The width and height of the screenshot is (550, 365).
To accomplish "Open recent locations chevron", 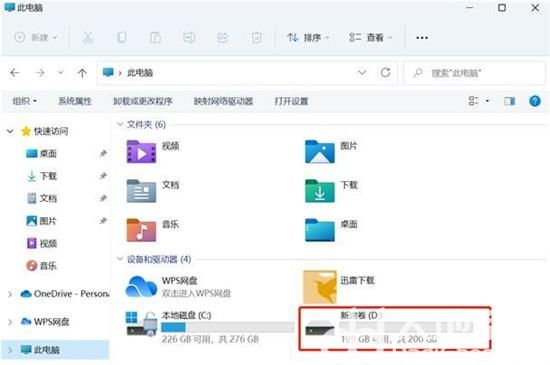I will (61, 73).
